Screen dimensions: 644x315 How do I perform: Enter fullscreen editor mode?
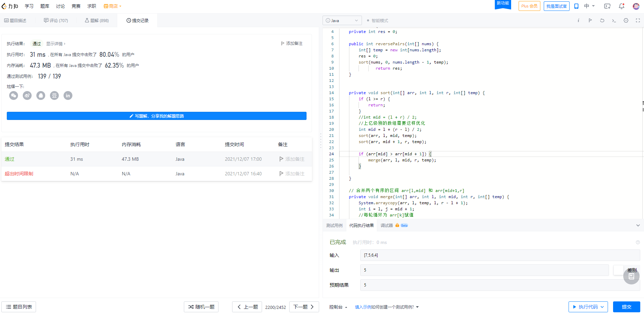(638, 20)
